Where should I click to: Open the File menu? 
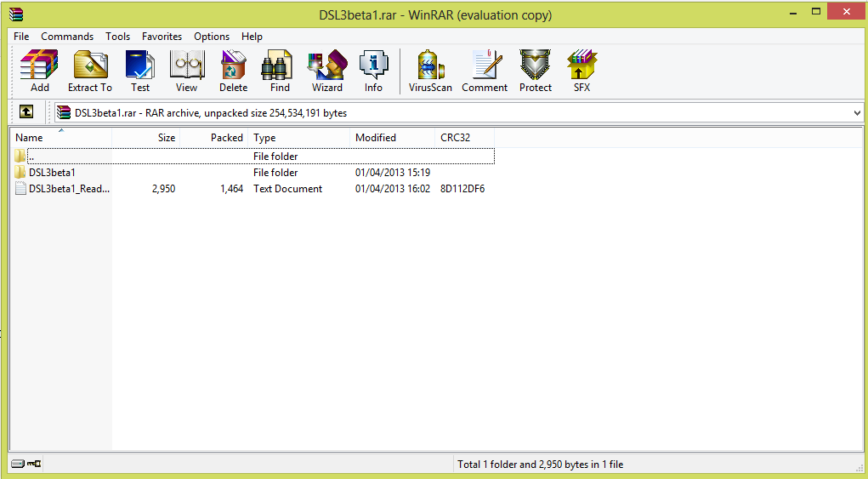click(21, 37)
